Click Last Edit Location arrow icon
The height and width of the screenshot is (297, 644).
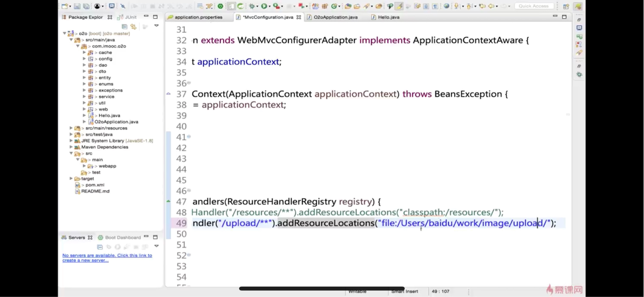click(482, 6)
